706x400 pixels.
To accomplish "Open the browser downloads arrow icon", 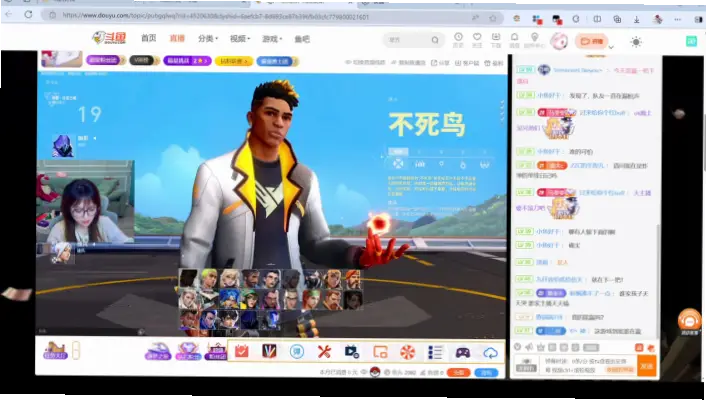I will (x=637, y=19).
